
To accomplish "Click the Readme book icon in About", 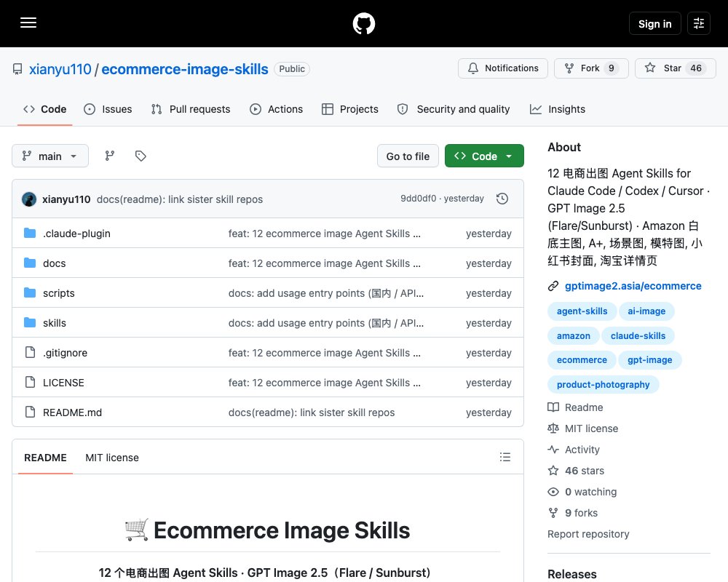I will pyautogui.click(x=553, y=407).
